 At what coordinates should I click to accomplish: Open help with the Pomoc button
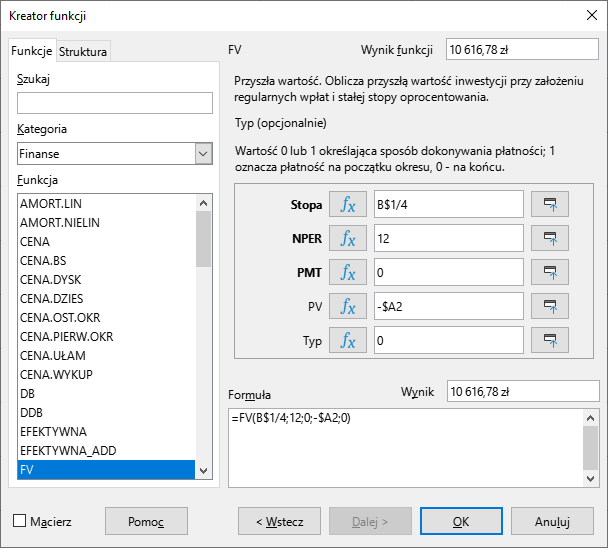click(x=145, y=521)
